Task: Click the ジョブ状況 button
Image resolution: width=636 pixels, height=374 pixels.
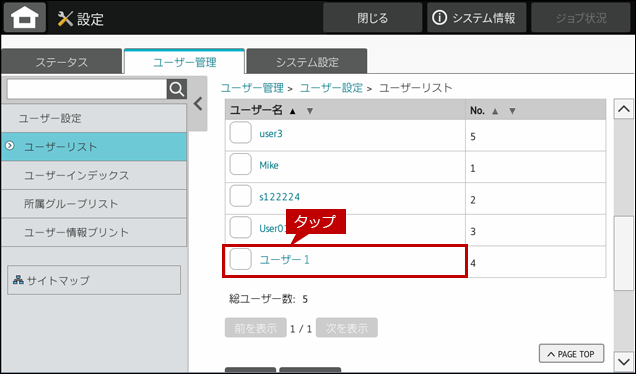Action: [x=581, y=18]
